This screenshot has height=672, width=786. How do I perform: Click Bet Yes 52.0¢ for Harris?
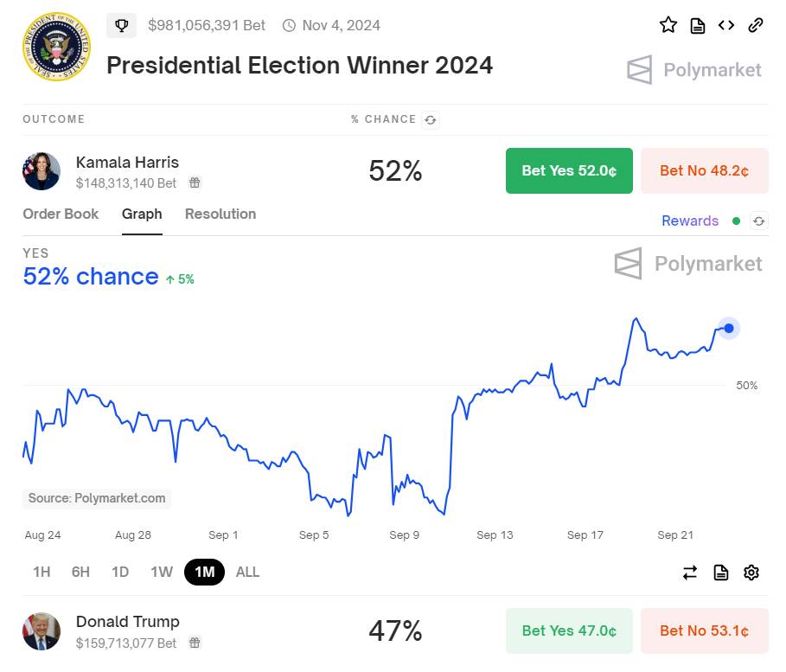click(x=569, y=170)
